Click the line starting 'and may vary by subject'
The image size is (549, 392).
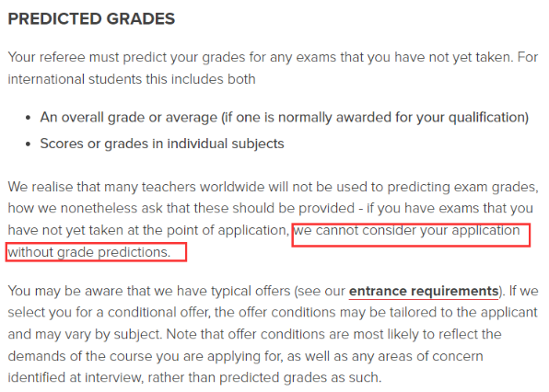coord(254,334)
